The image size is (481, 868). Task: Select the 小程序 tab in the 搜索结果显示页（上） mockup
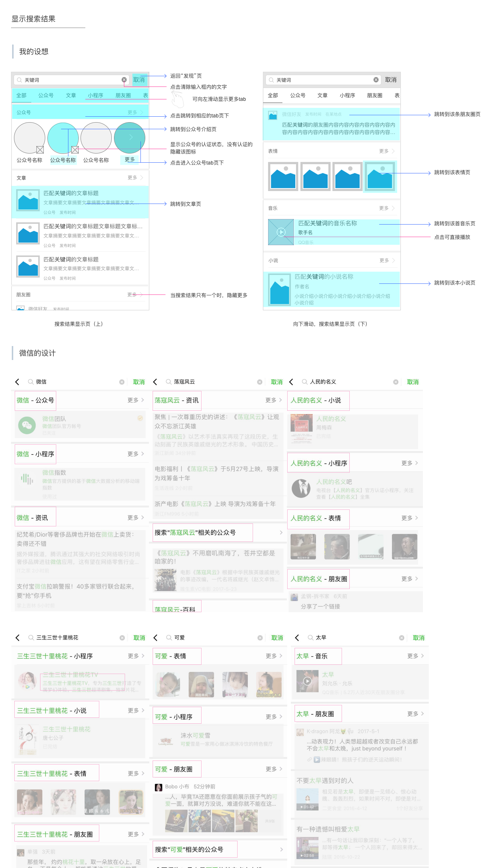(x=95, y=95)
